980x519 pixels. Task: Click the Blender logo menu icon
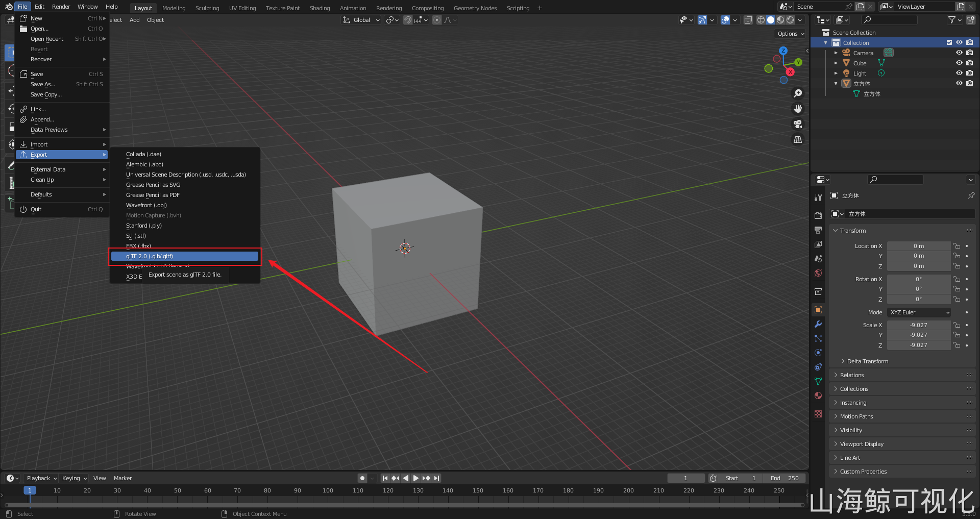click(9, 7)
